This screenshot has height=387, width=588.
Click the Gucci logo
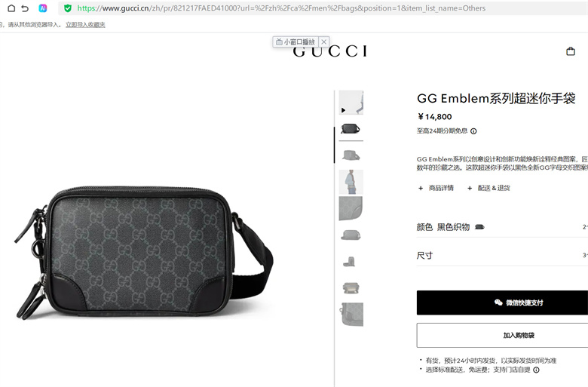330,51
